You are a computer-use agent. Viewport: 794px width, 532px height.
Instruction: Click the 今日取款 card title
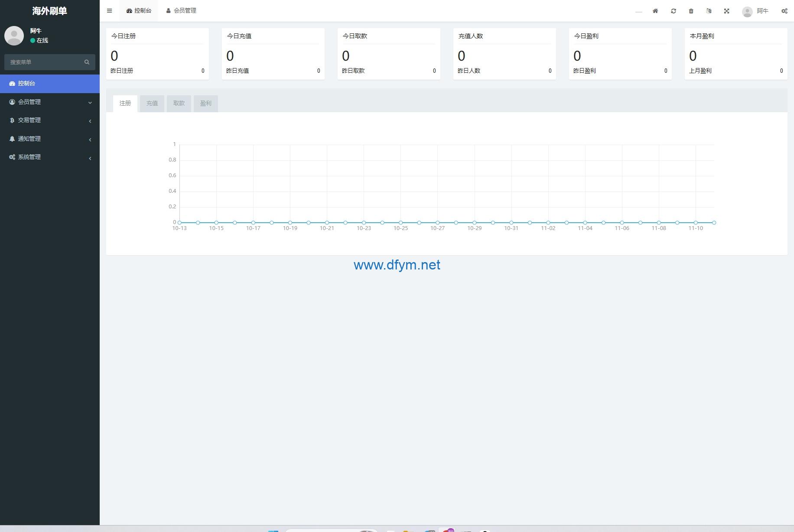click(355, 36)
